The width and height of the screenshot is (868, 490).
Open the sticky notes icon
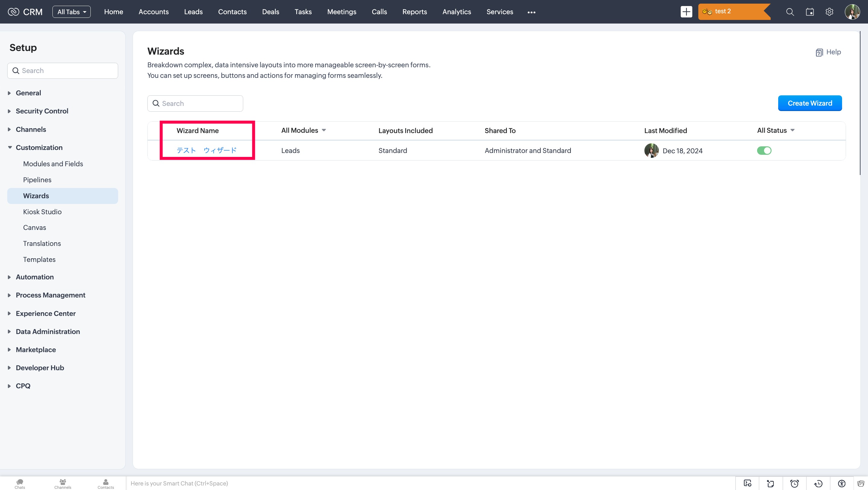pyautogui.click(x=771, y=483)
